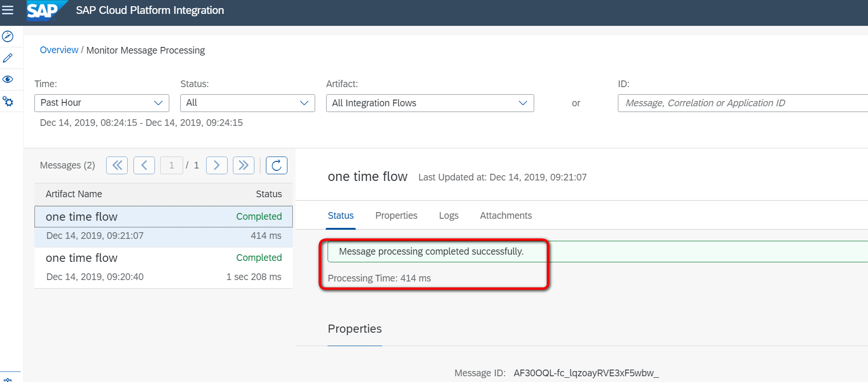The width and height of the screenshot is (868, 382).
Task: Open the Discover compass icon
Action: pos(8,36)
